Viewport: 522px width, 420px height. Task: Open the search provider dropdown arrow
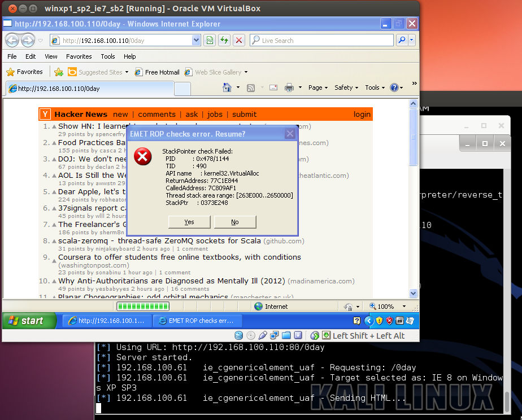coord(412,40)
